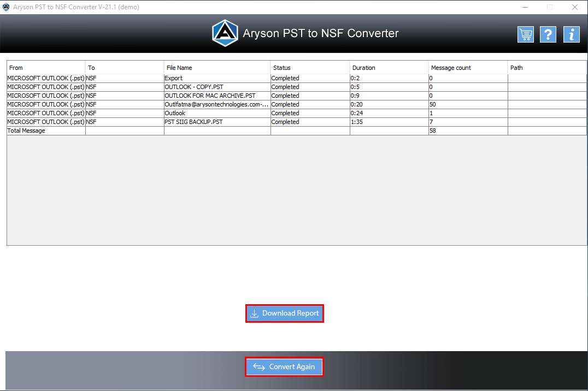Click the message count value 50
Viewport: 588px width, 391px height.
pos(468,104)
